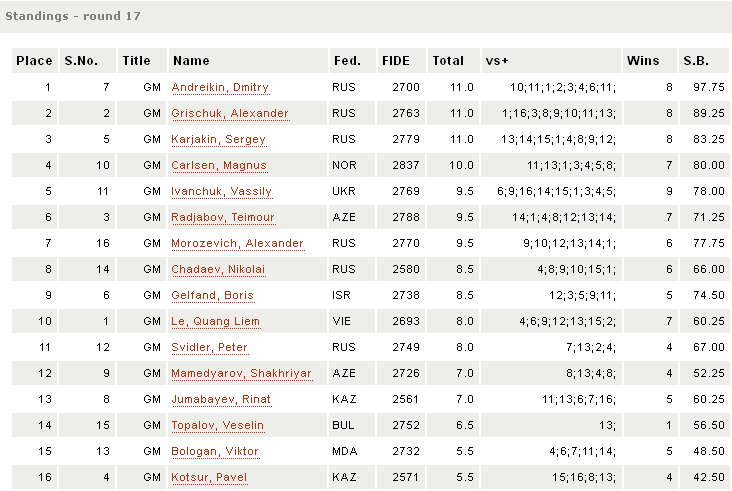Click Bologan, Viktor name link
The width and height of the screenshot is (732, 491).
215,452
